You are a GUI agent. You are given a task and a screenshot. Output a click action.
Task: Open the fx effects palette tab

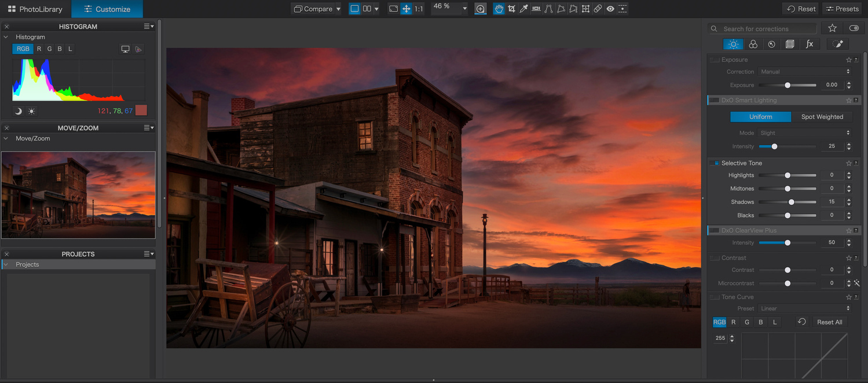(x=810, y=44)
